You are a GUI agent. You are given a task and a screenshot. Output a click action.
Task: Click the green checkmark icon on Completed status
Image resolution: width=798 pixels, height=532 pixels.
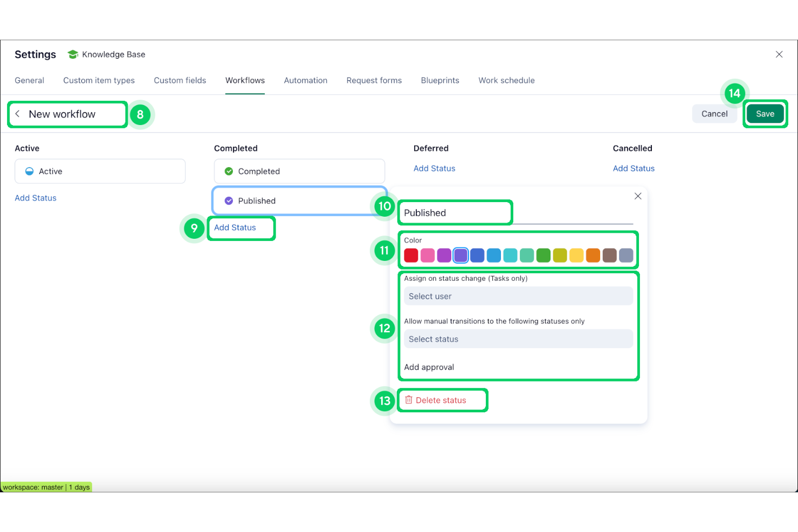[229, 171]
